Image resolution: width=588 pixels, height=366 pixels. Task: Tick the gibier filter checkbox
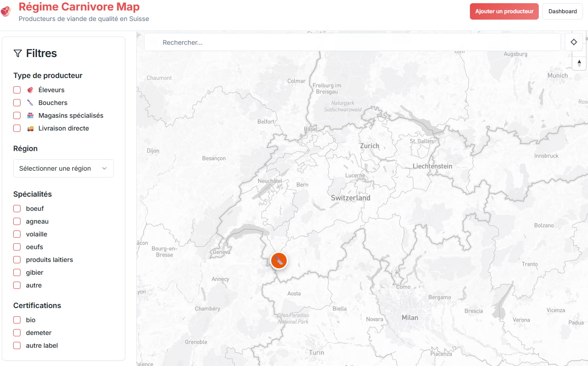[17, 272]
